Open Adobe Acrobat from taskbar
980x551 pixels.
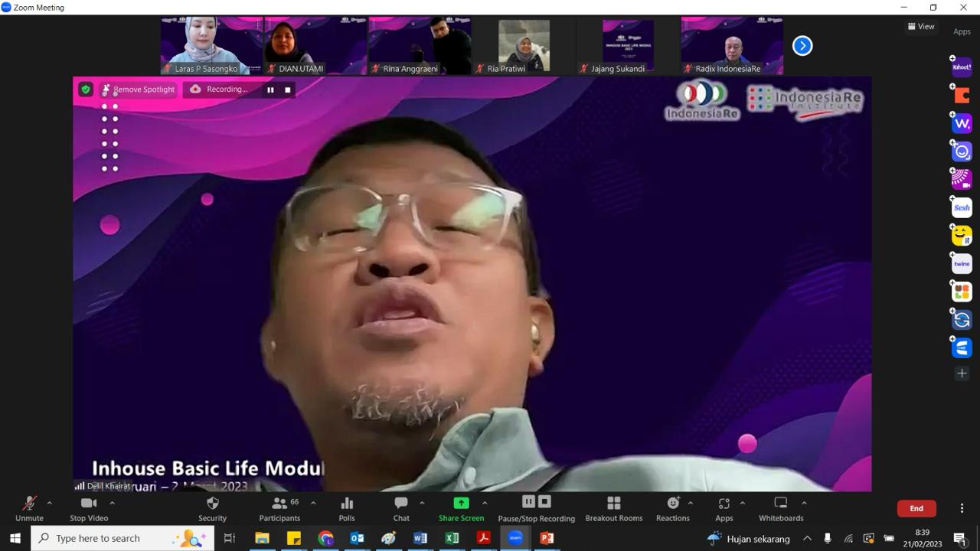tap(483, 539)
